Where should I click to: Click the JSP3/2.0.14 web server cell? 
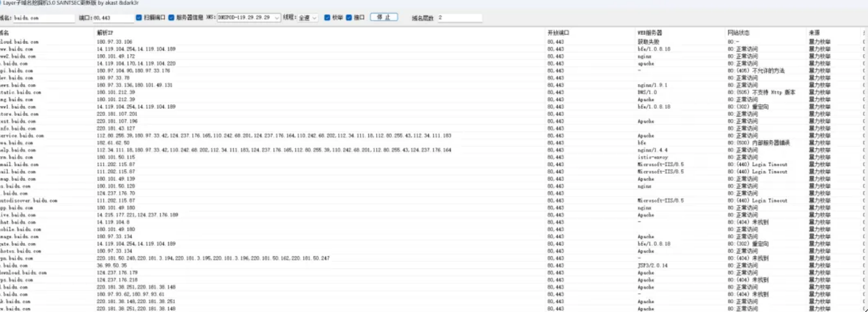click(x=653, y=265)
